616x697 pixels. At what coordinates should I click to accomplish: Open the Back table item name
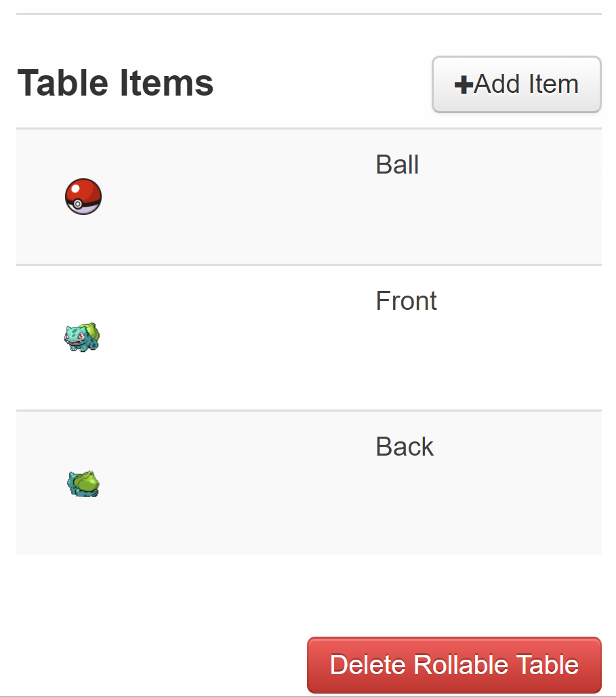[405, 446]
